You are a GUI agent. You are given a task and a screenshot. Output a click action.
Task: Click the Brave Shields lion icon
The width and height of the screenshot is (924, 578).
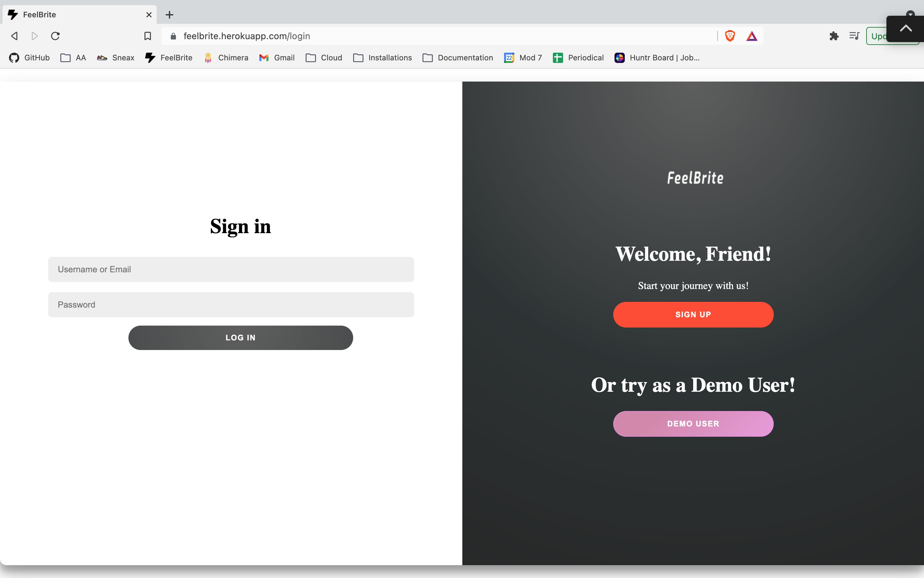(729, 36)
